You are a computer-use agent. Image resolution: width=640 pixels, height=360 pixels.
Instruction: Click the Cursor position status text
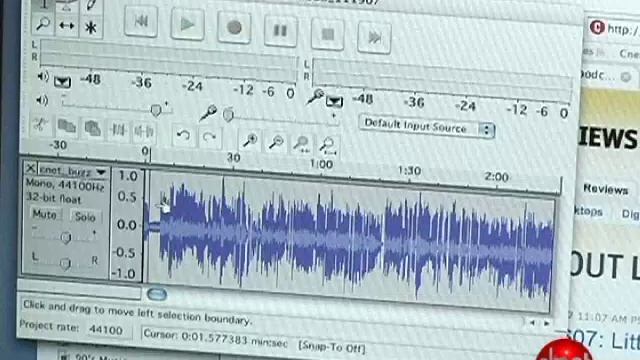tap(216, 339)
